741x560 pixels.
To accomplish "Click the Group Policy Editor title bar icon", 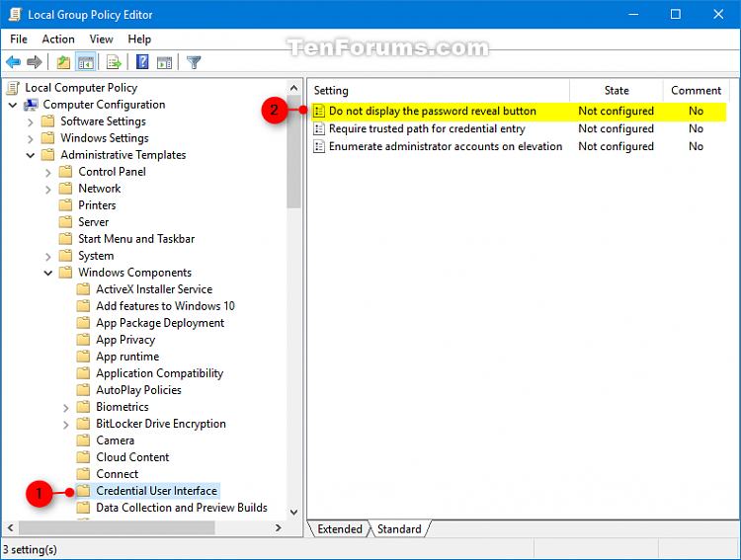I will (15, 15).
